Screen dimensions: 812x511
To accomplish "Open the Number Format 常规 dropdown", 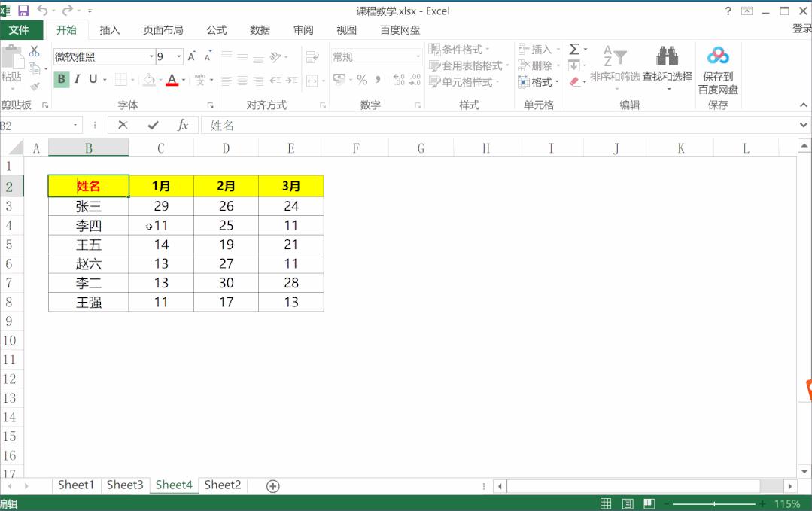I will pos(418,55).
